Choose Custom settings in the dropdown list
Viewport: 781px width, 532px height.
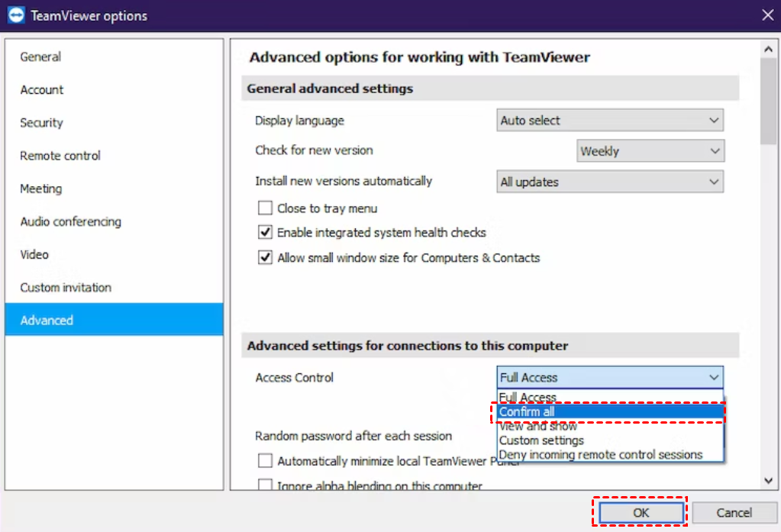pyautogui.click(x=610, y=440)
